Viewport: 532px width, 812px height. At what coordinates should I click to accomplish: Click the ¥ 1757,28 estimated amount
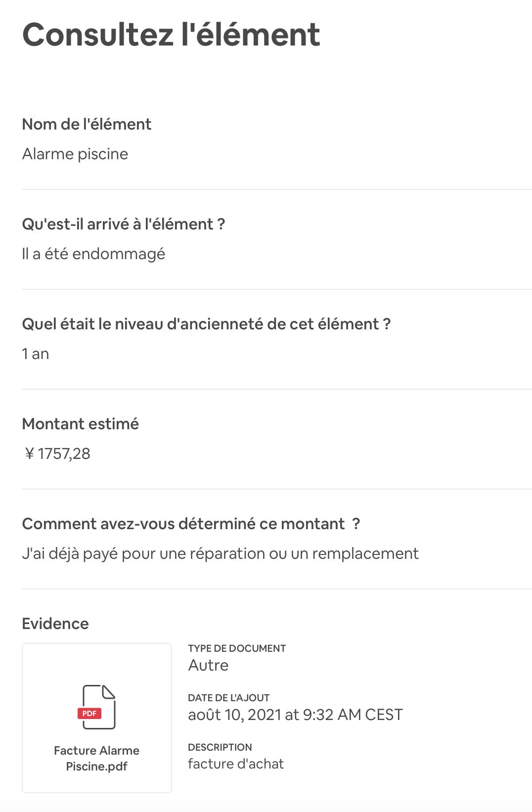tap(57, 454)
